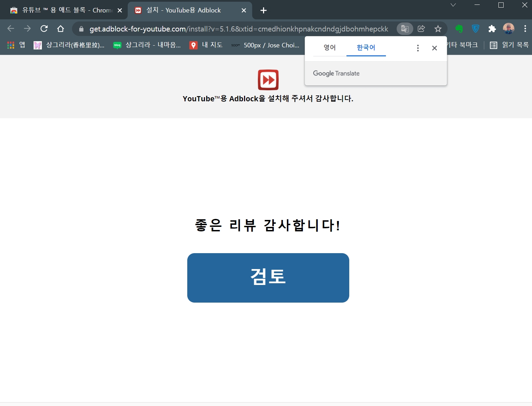Share this page icon
The height and width of the screenshot is (406, 532).
point(421,29)
